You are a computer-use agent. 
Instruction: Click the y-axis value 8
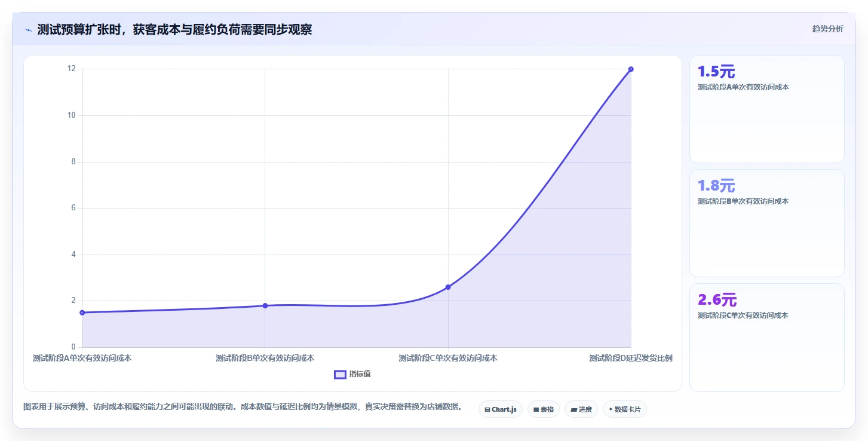click(x=73, y=162)
